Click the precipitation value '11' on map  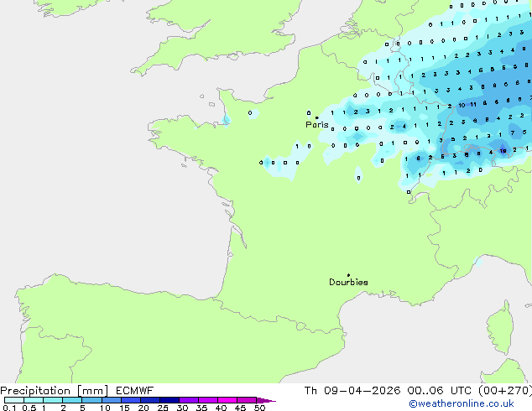point(473,105)
